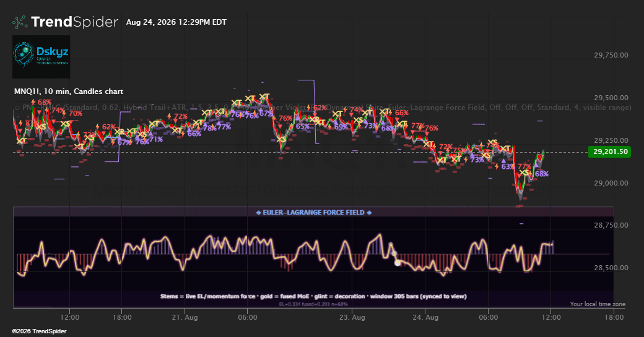Select the timestamp Aug 24, 2026 12:29PM EDT
This screenshot has width=644, height=337.
(176, 22)
